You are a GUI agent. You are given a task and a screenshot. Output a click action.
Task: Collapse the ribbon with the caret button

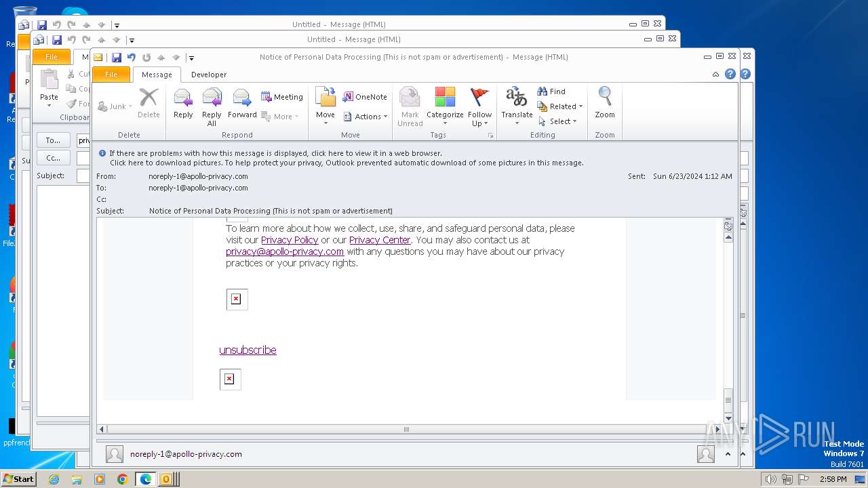[x=715, y=75]
